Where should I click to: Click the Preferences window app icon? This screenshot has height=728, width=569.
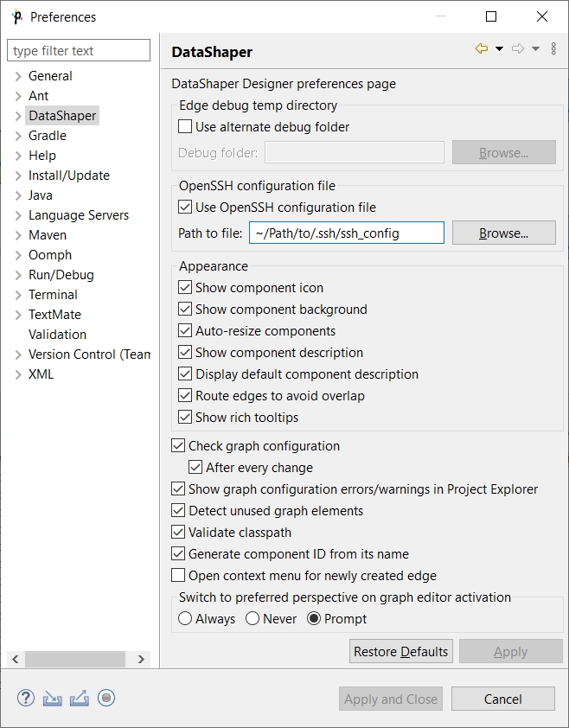tap(17, 16)
